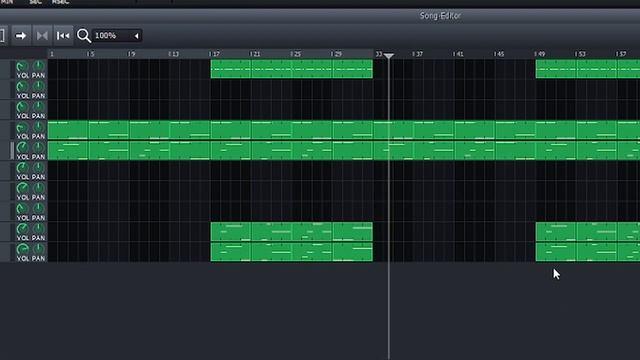This screenshot has width=640, height=360.
Task: Select tenth track's clip starting at bar 21
Action: (271, 252)
